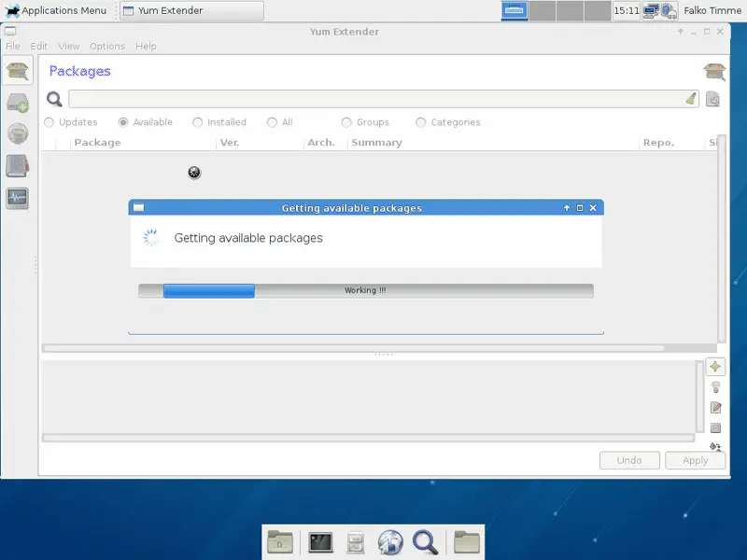The height and width of the screenshot is (560, 747).
Task: Show update info lightbulb icon
Action: (715, 387)
